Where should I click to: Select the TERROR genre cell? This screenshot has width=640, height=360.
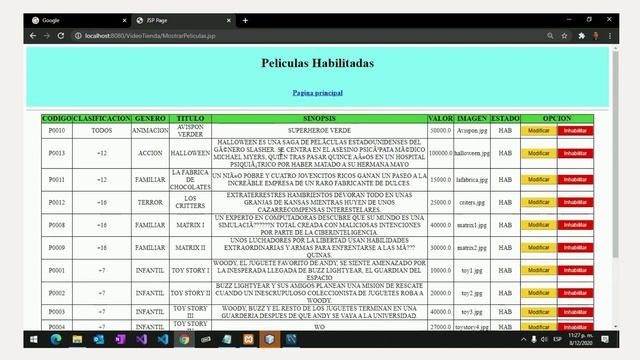tap(150, 202)
